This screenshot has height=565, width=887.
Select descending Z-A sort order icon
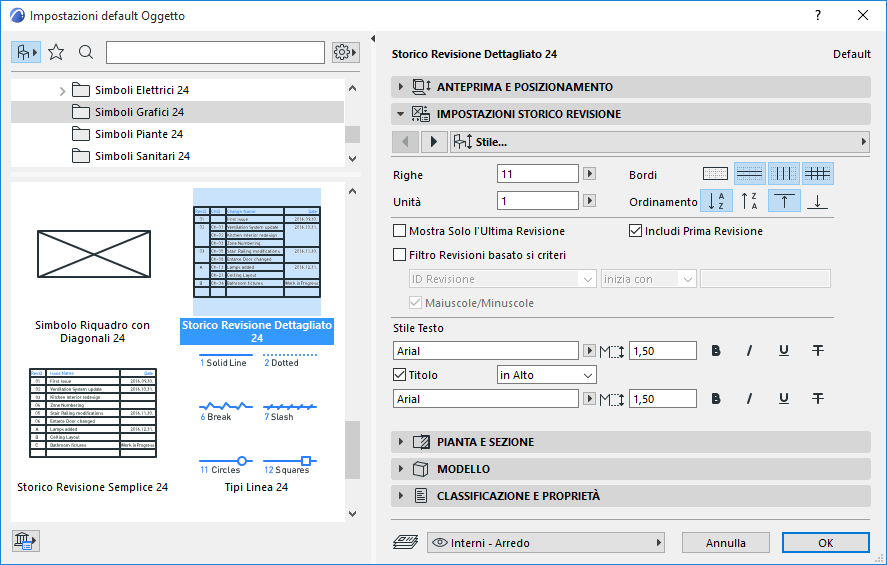click(x=749, y=201)
